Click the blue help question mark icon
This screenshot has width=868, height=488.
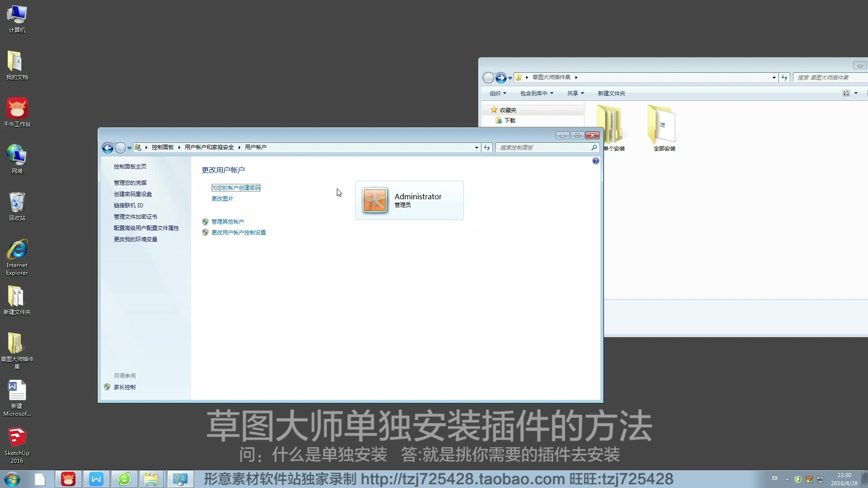click(x=595, y=160)
